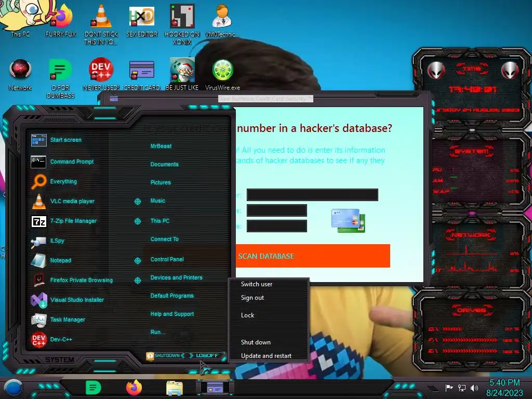
Task: Click the LOGOFF button
Action: 207,355
